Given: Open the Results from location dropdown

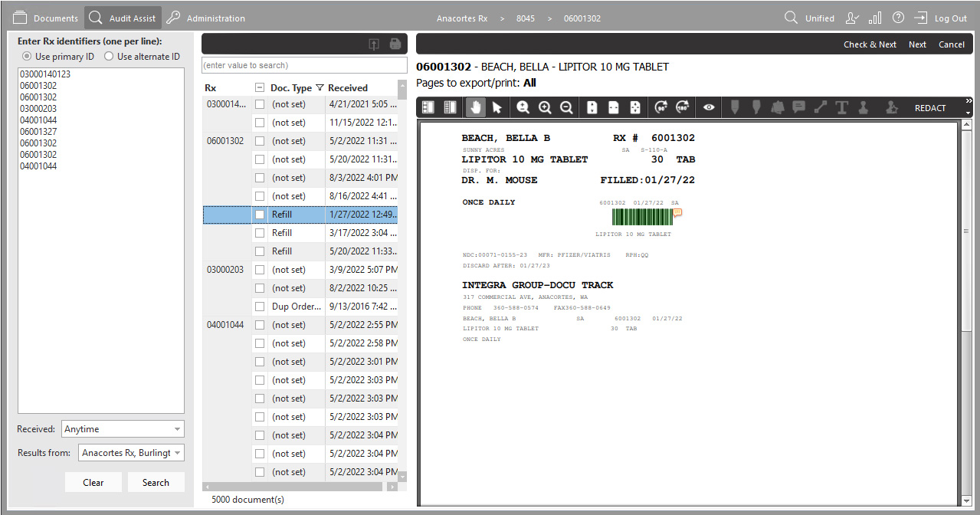Looking at the screenshot, I should [130, 452].
